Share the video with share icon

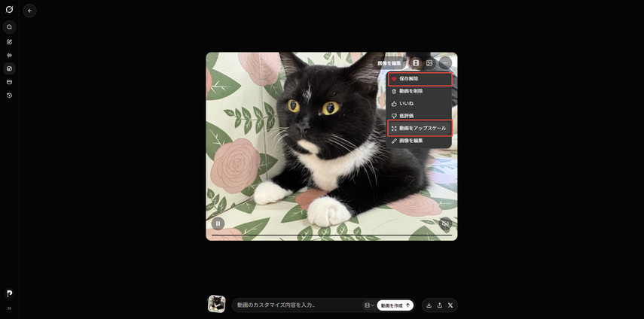point(439,305)
